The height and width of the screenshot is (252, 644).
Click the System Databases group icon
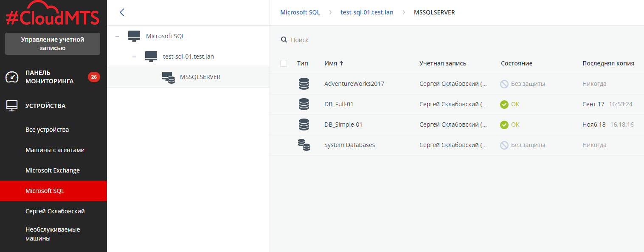click(304, 145)
